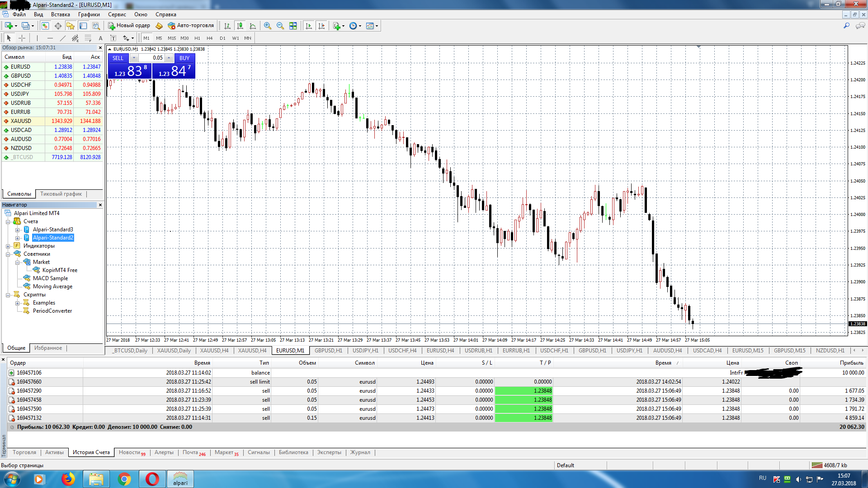868x488 pixels.
Task: Tile chart windows icon
Action: [x=293, y=26]
